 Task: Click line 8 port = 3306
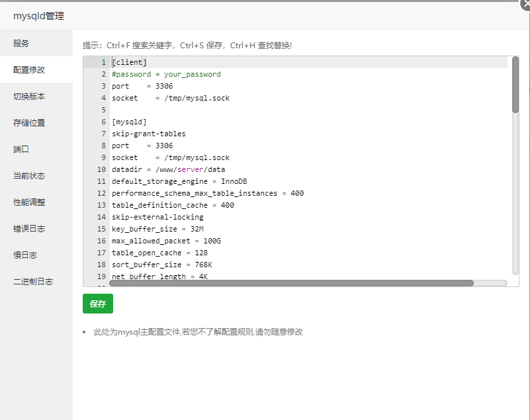coord(142,146)
